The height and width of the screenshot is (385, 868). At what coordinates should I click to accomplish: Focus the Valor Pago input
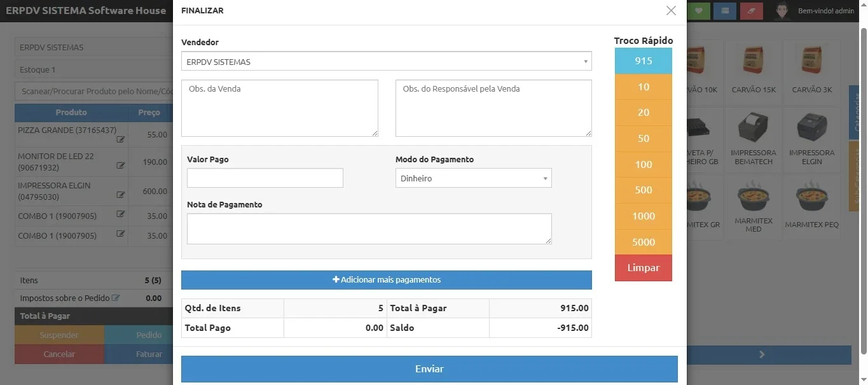pyautogui.click(x=265, y=178)
